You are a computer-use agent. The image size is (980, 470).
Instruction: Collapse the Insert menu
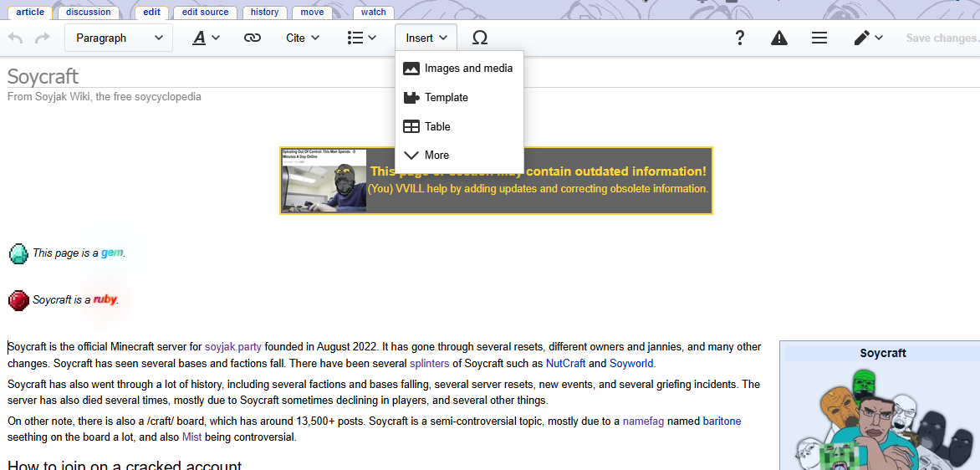(426, 38)
